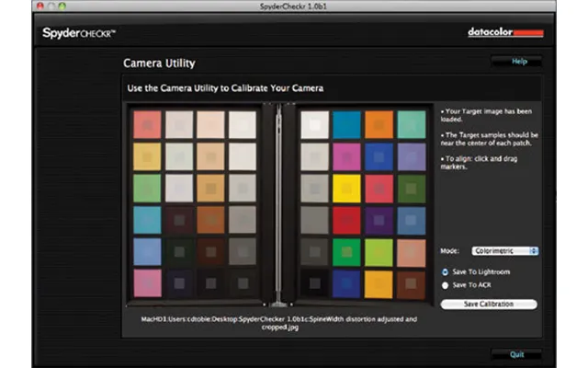Click 'Your Target image has been loaded' text

click(x=486, y=115)
